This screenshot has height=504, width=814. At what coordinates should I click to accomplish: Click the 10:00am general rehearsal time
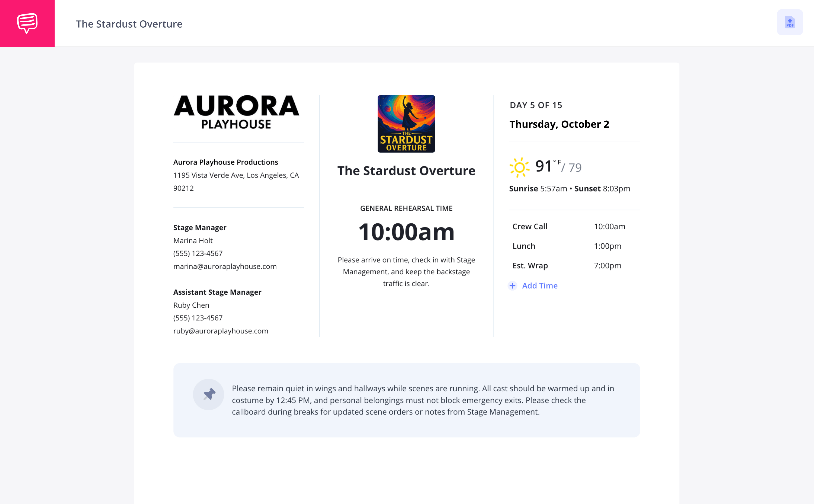tap(406, 232)
